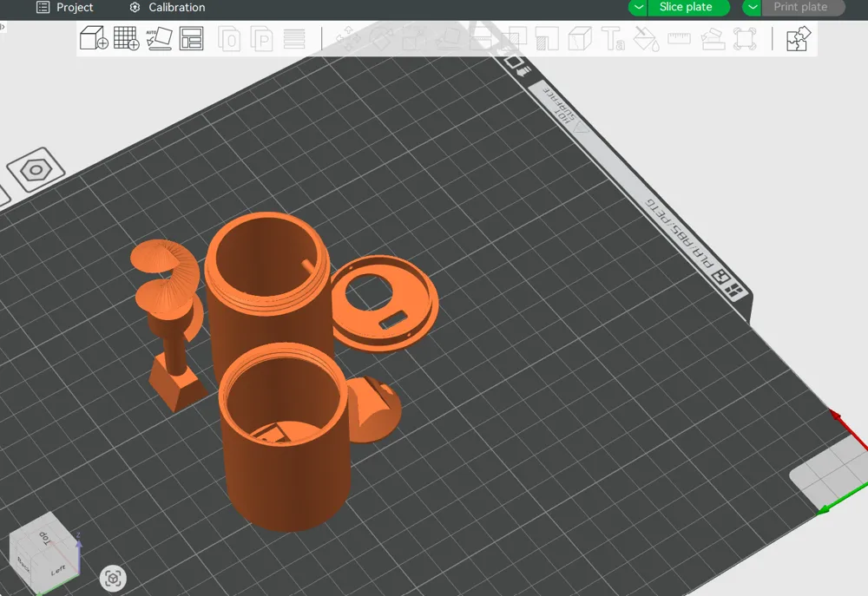
Task: Select the Move tool
Action: coord(348,39)
